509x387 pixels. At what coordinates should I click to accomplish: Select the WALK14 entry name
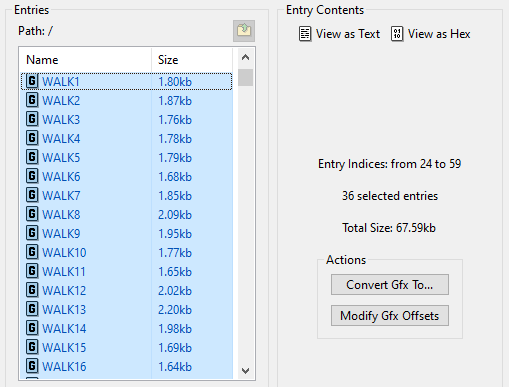(64, 329)
